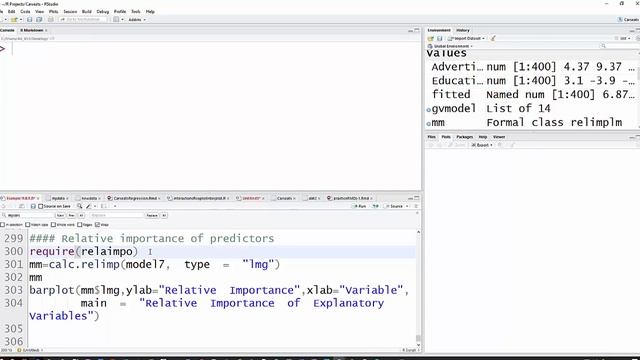Click the save all documents icon in main toolbar
Image resolution: width=640 pixels, height=360 pixels.
(x=39, y=20)
